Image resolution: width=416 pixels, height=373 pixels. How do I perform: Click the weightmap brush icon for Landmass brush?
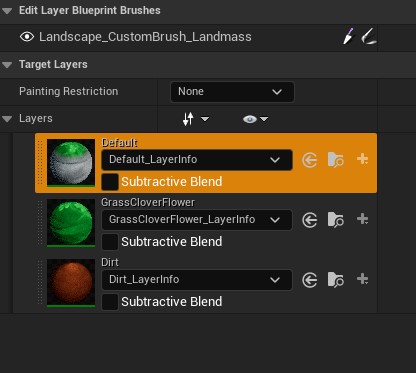pos(369,36)
